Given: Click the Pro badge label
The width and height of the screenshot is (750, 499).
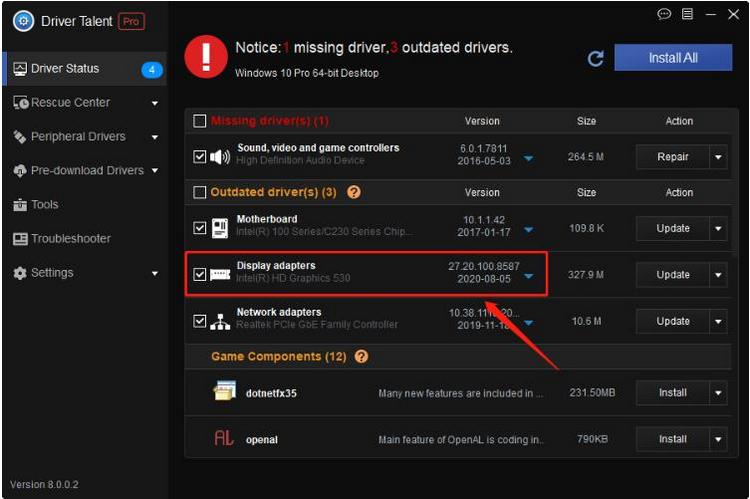Looking at the screenshot, I should (x=131, y=22).
